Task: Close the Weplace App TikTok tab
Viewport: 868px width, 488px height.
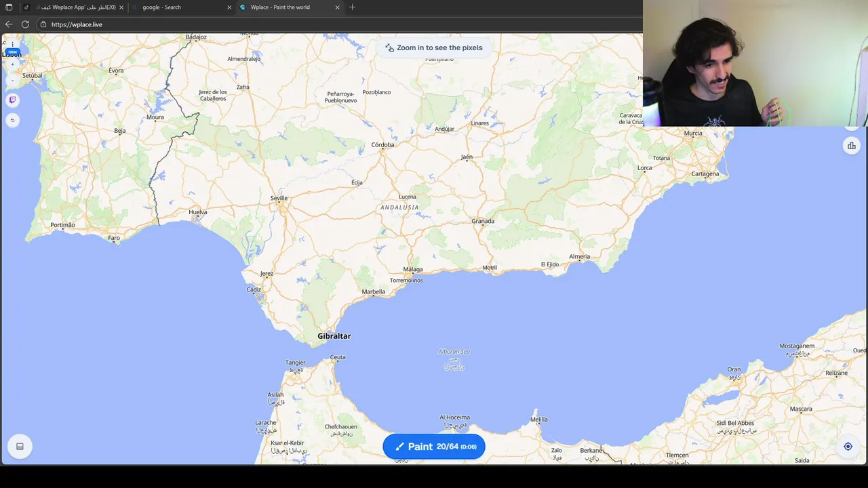Action: (x=121, y=7)
